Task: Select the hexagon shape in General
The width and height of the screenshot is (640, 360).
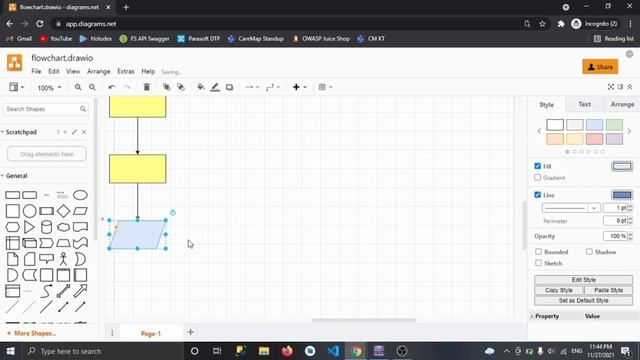Action: pyautogui.click(x=12, y=227)
